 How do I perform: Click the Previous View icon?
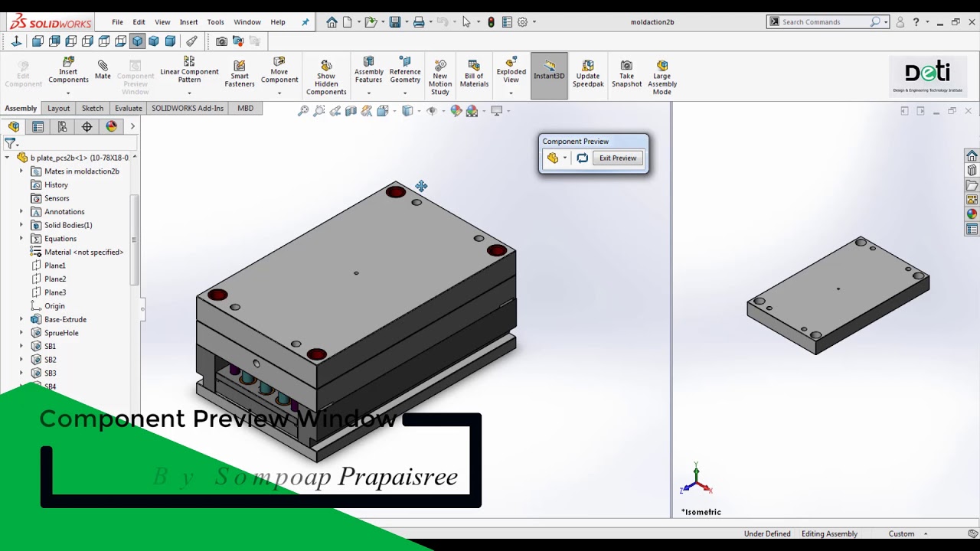click(x=335, y=111)
